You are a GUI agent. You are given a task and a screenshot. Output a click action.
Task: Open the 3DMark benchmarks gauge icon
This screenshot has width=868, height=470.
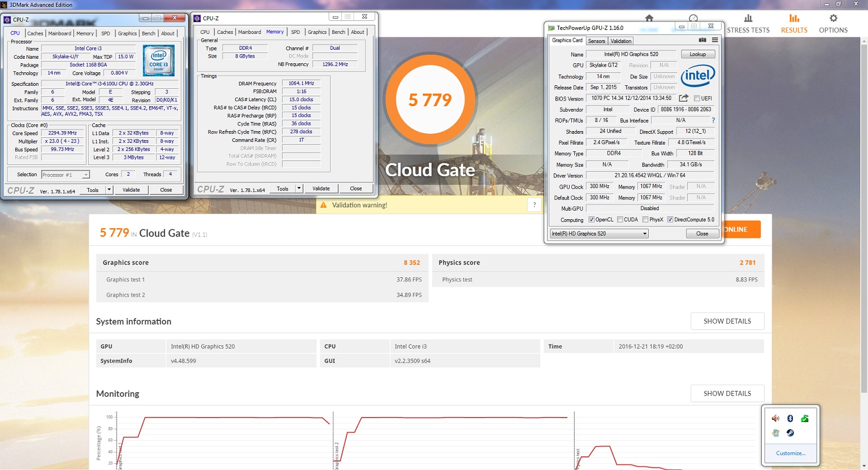point(693,18)
